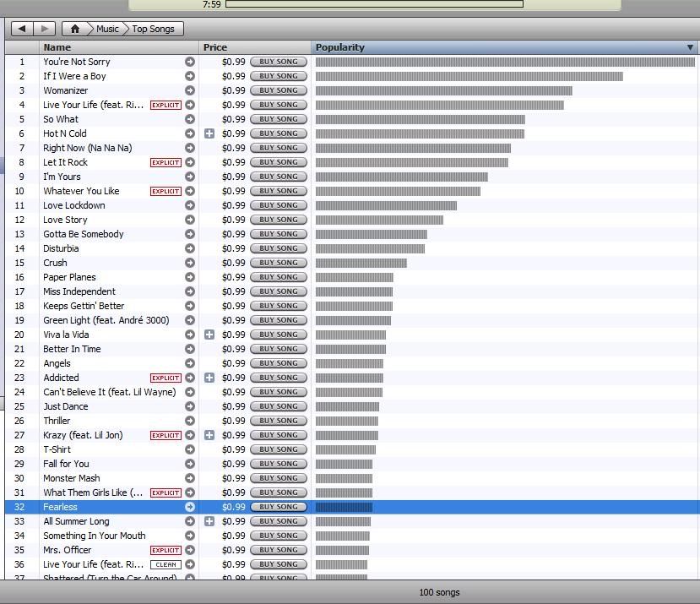Click plus icon beside Krazy
This screenshot has width=700, height=604.
[x=209, y=435]
